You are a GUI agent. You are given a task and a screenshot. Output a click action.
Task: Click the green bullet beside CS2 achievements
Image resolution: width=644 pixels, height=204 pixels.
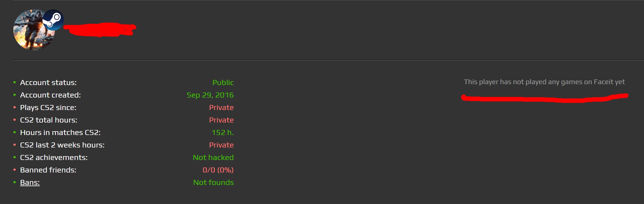[15, 157]
